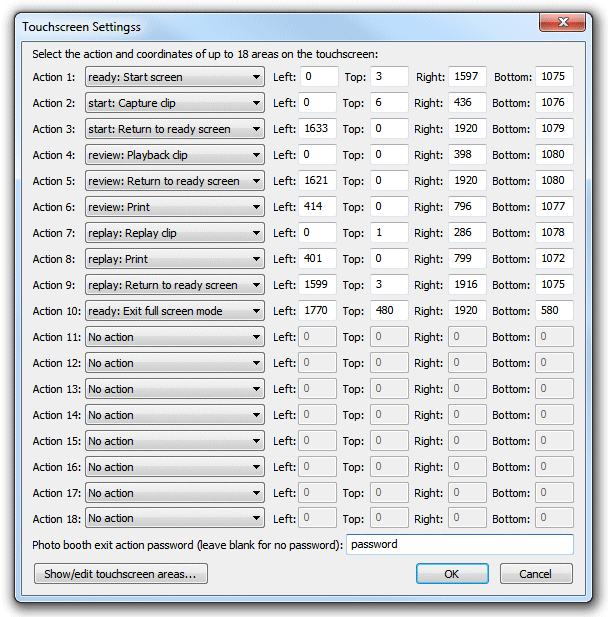Open the Action 16 'No action' dropdown

(x=175, y=467)
